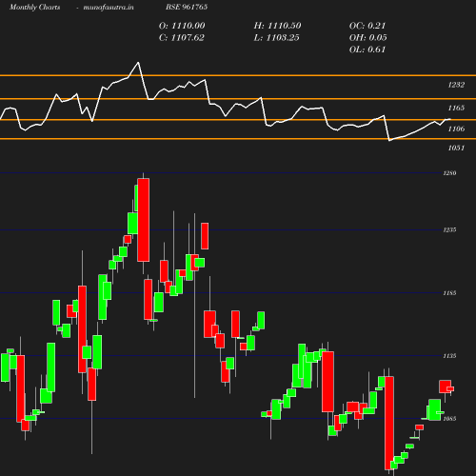The height and width of the screenshot is (476, 476).
Task: Select the 'BSE 961765' symbol text
Action: pyautogui.click(x=187, y=7)
